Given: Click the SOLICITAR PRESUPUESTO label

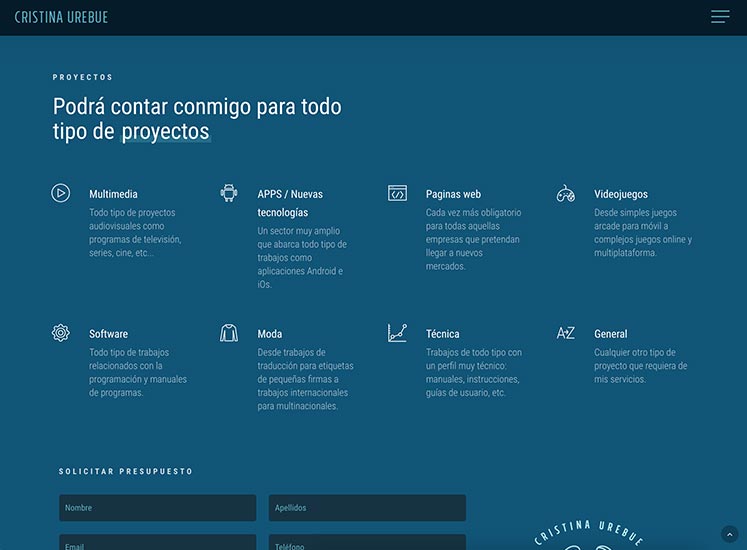Looking at the screenshot, I should pos(126,471).
